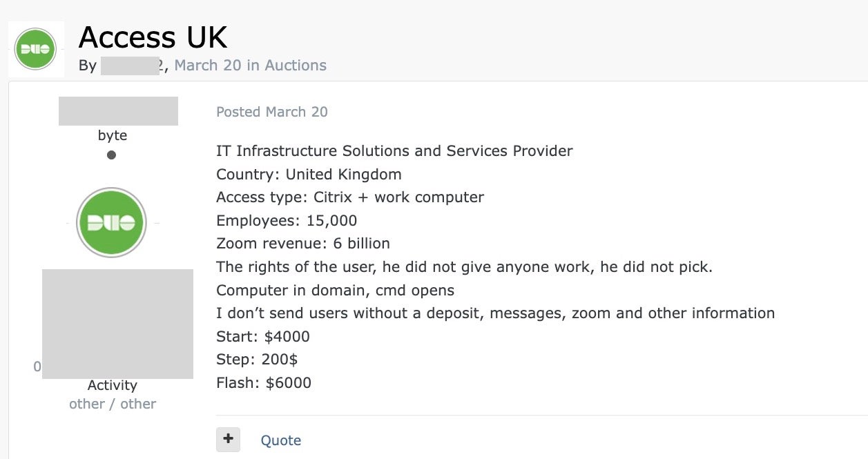868x459 pixels.
Task: Click the "Flash: $6000" line
Action: pos(264,382)
